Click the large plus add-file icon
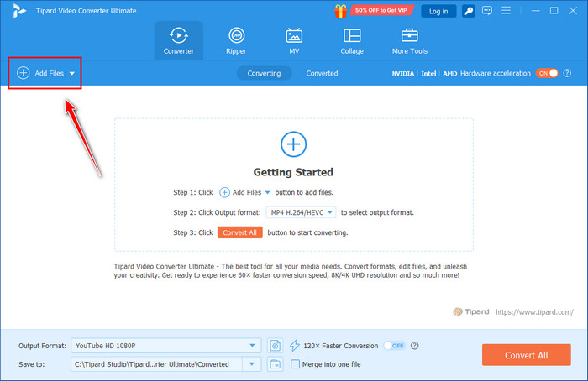Screen dimensions: 588x381 tap(293, 144)
